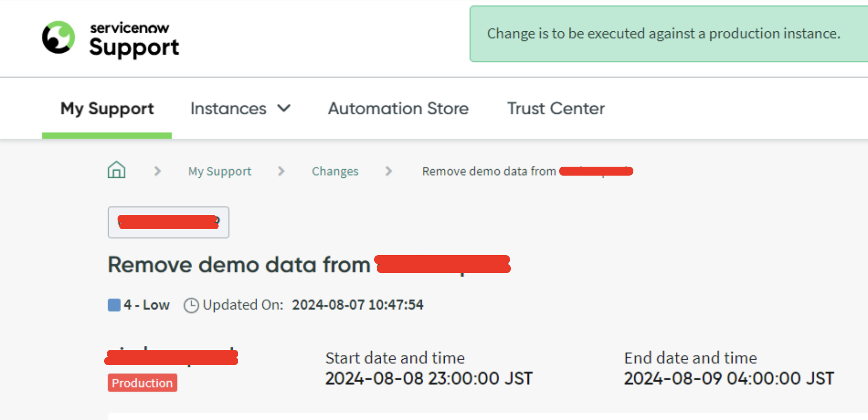Click the clock icon beside Updated On
The height and width of the screenshot is (420, 868).
191,305
